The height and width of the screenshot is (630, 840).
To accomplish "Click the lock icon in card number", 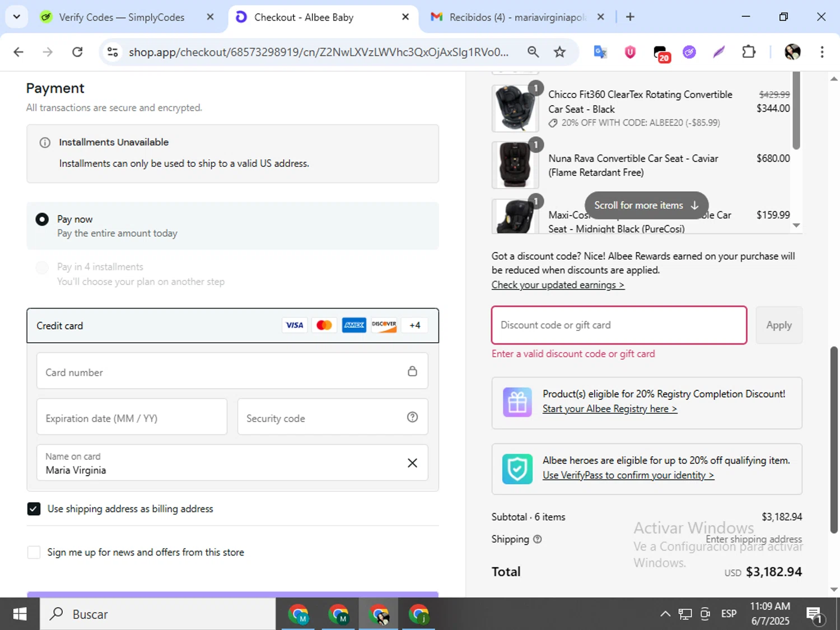I will click(x=412, y=371).
